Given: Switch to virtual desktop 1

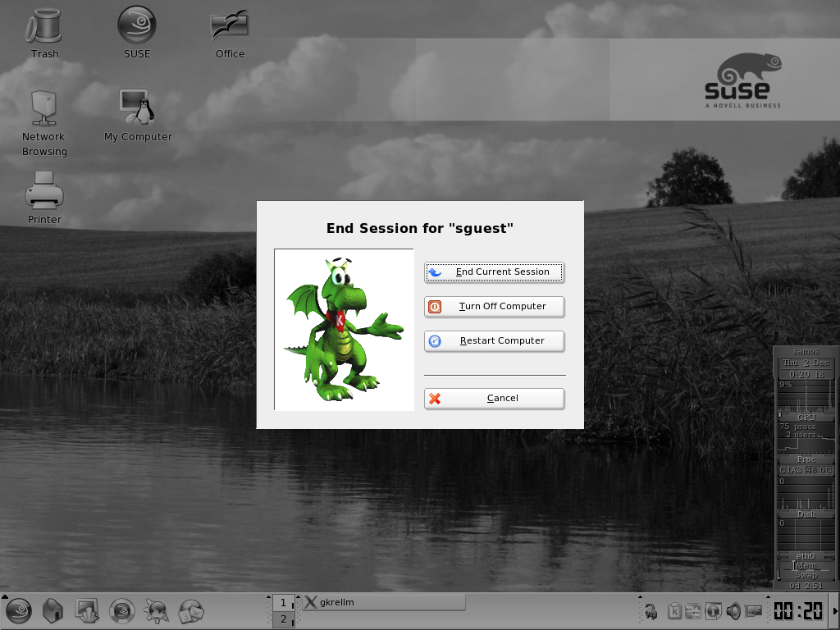Looking at the screenshot, I should point(283,603).
